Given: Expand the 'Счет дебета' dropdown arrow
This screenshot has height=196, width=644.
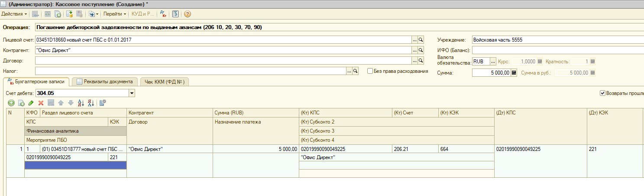Looking at the screenshot, I should tap(132, 93).
